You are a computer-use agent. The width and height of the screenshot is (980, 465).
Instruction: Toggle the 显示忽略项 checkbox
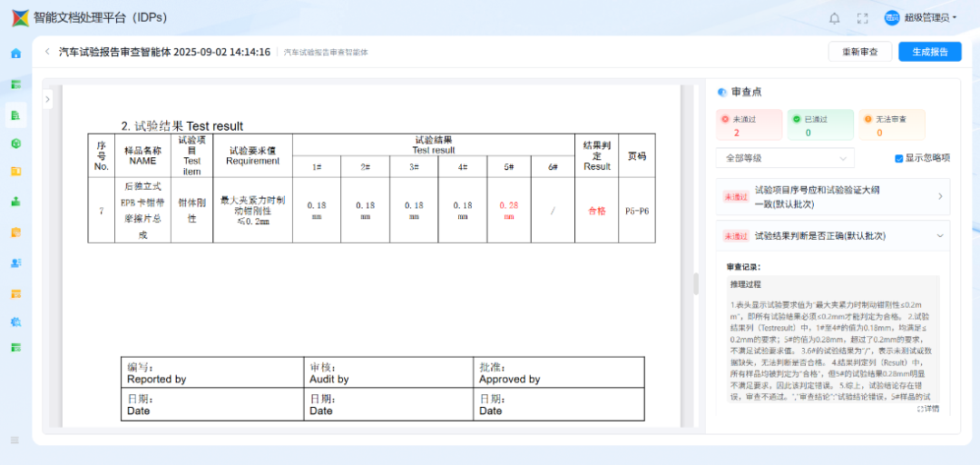click(x=899, y=158)
